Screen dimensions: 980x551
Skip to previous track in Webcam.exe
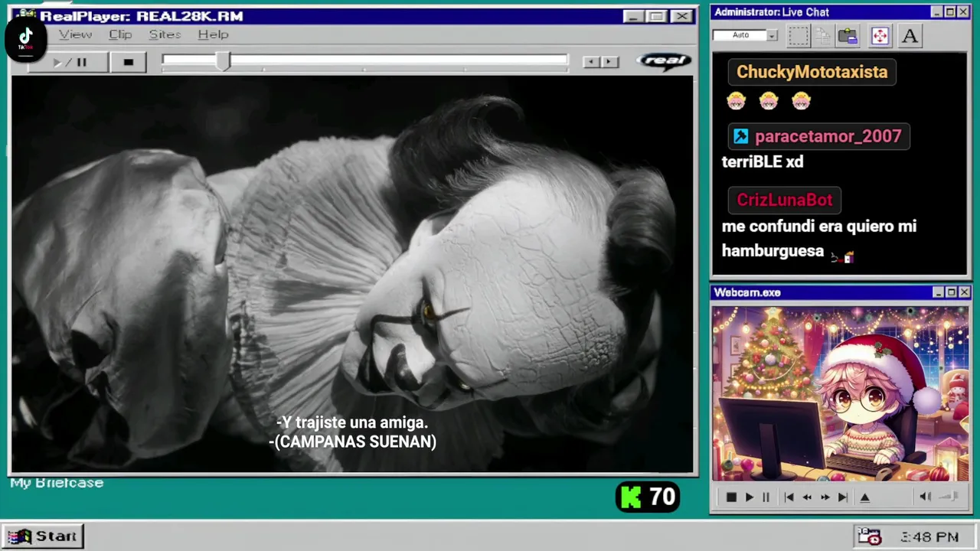coord(789,497)
